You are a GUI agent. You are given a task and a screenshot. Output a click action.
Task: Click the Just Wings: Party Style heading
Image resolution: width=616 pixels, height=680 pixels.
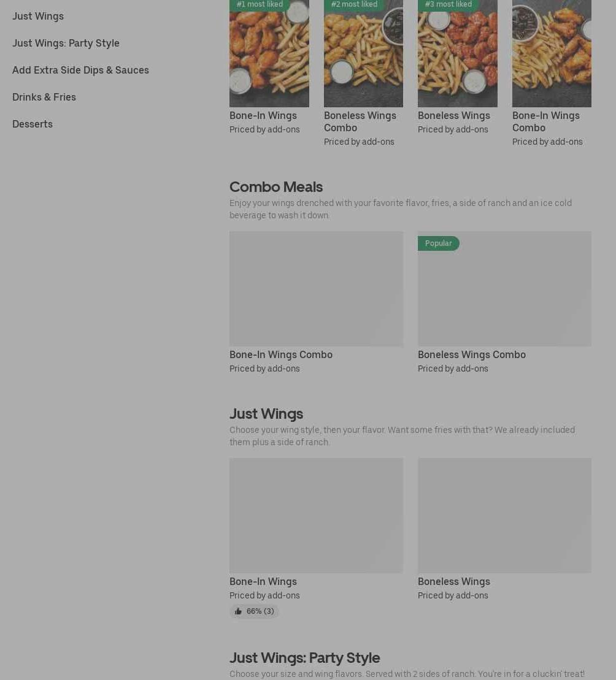pos(305,657)
